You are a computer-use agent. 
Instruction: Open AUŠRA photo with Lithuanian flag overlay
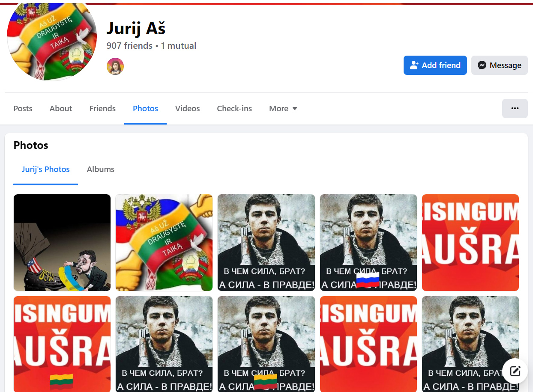pyautogui.click(x=62, y=344)
